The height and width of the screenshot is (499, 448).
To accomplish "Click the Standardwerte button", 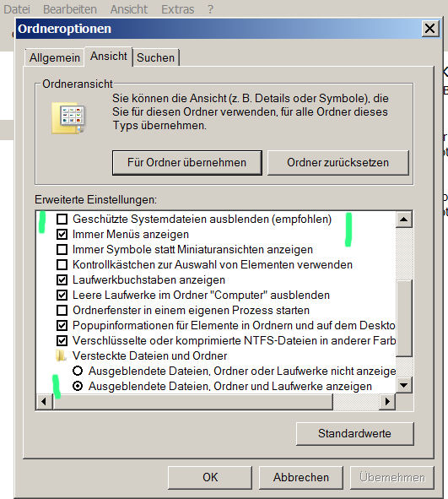I will point(355,434).
